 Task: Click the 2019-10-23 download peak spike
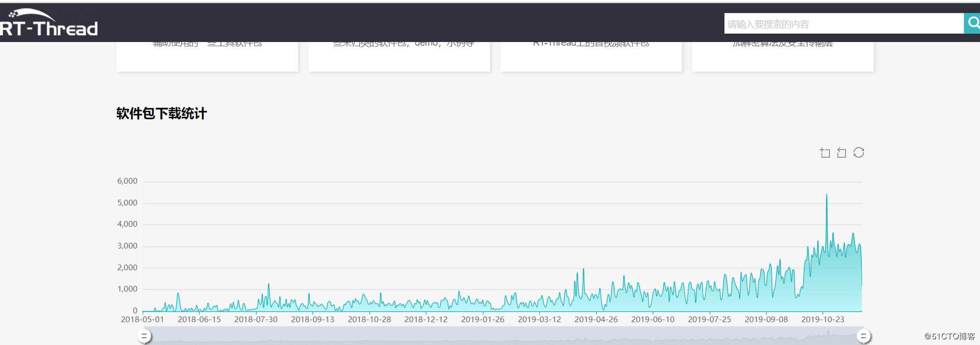(x=827, y=195)
